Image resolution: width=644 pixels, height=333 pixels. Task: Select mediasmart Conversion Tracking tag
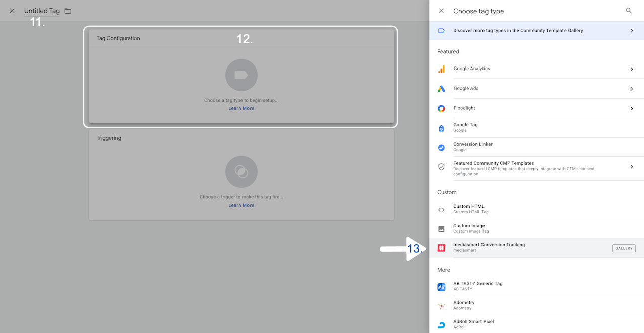click(x=537, y=248)
